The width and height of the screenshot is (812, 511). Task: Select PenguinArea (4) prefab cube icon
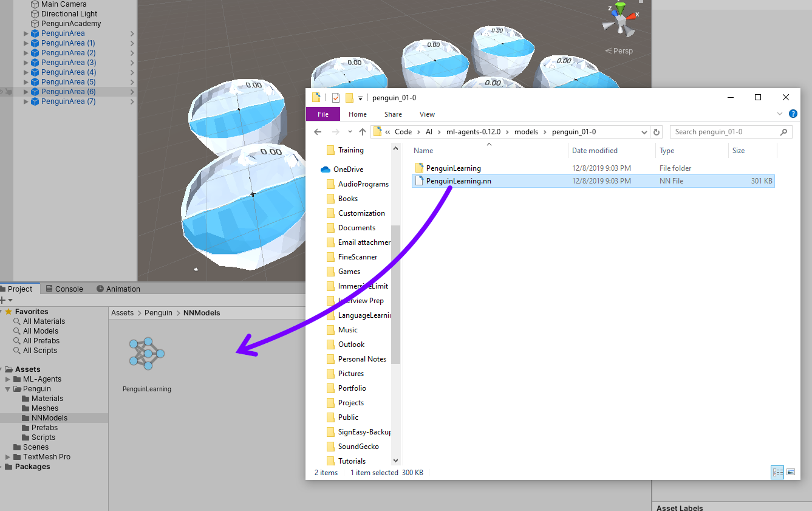pyautogui.click(x=35, y=72)
